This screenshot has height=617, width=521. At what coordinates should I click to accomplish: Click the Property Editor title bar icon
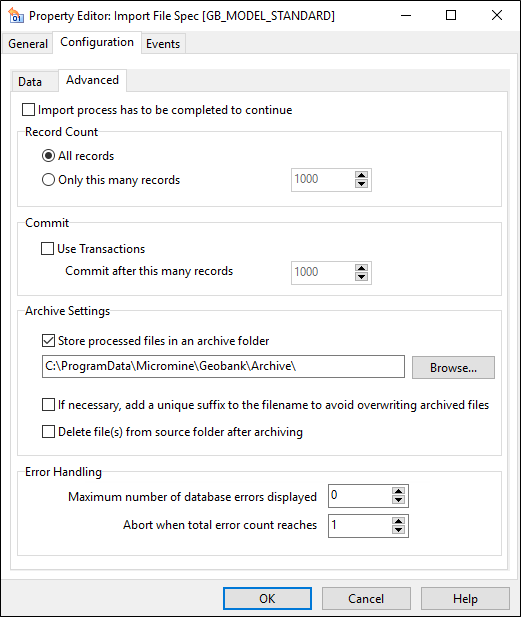[15, 15]
